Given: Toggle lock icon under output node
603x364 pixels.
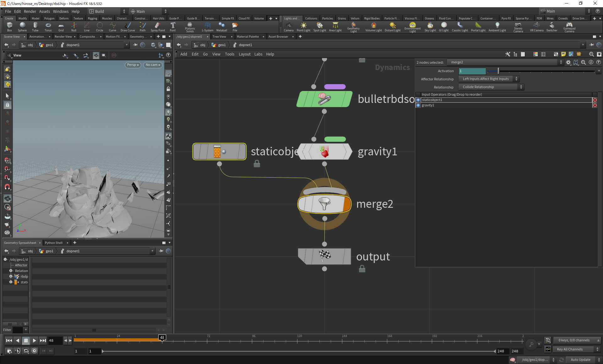Looking at the screenshot, I should 362,269.
